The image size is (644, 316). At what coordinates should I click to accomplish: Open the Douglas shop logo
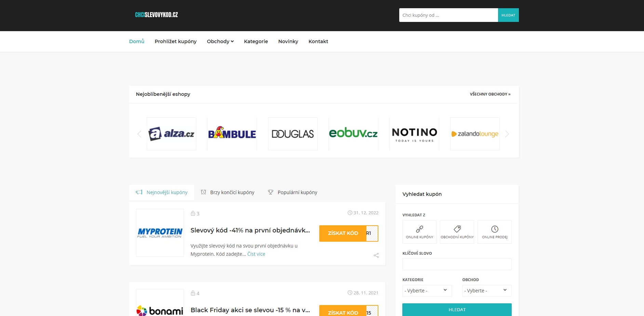[x=293, y=134]
